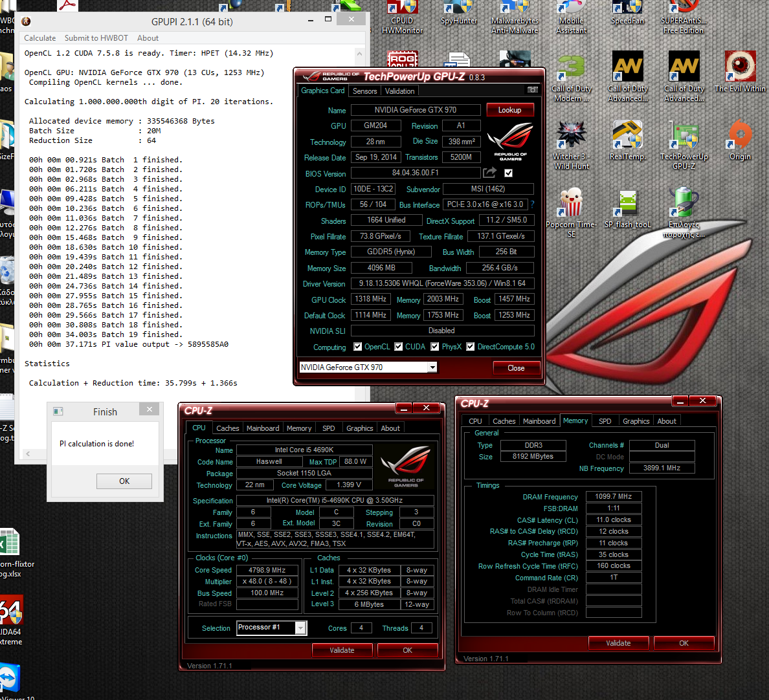Open the About tab in left CPU-Z window
The width and height of the screenshot is (769, 700).
[390, 428]
